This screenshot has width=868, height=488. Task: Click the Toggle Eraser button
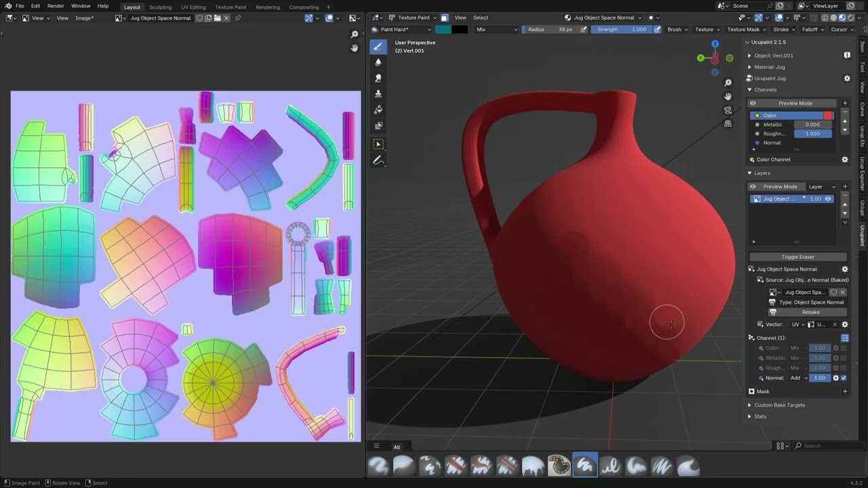pos(798,257)
